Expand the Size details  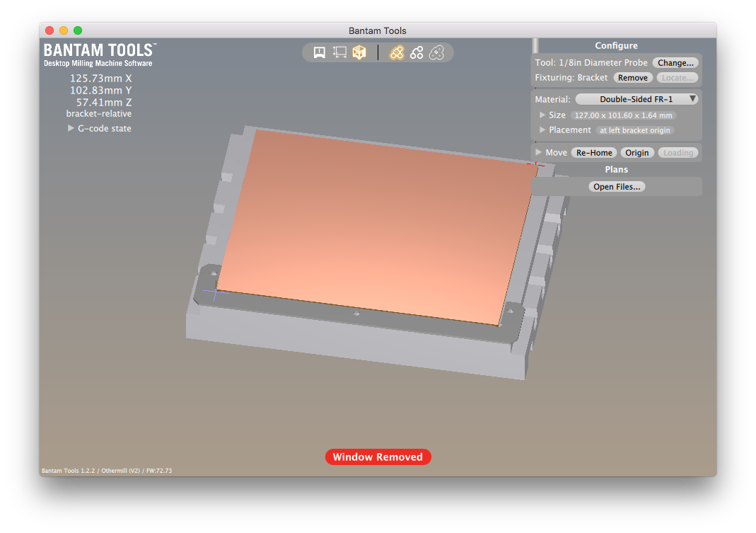tap(542, 115)
